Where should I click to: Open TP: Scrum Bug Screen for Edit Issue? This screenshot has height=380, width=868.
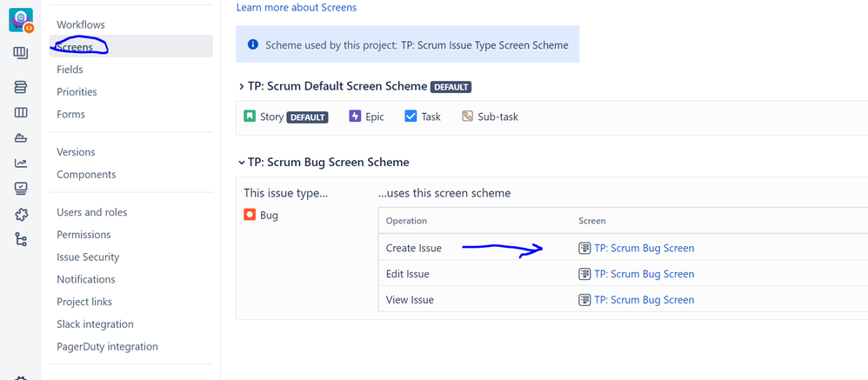tap(644, 274)
